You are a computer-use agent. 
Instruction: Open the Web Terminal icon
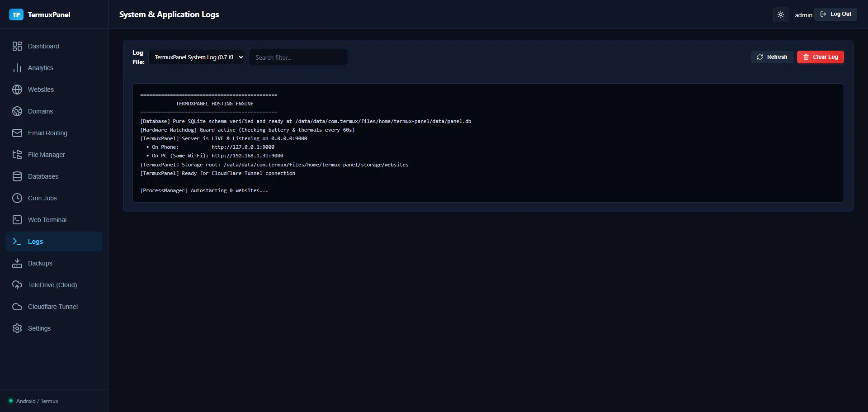tap(17, 220)
